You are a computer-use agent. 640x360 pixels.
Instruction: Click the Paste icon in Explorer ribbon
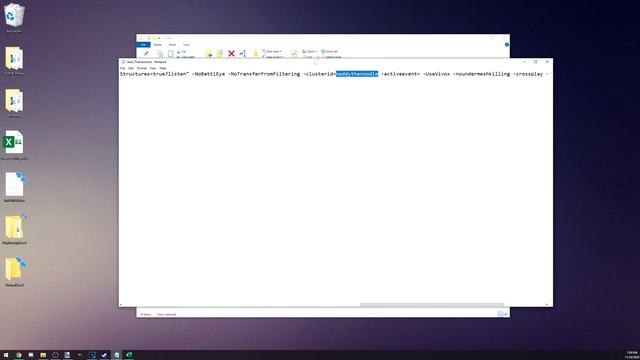171,53
